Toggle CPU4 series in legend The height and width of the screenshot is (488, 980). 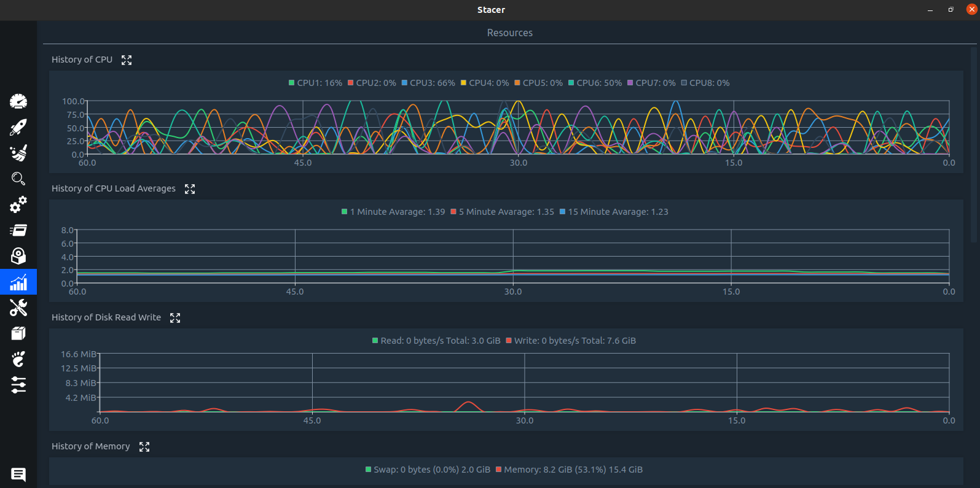point(485,83)
